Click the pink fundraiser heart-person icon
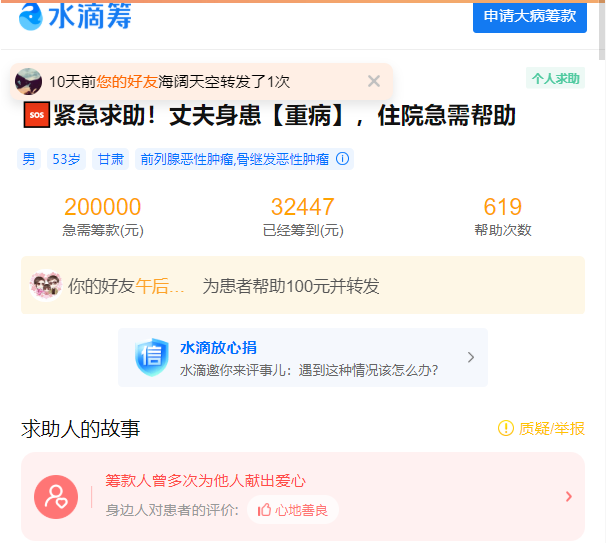This screenshot has height=543, width=606. [56, 496]
